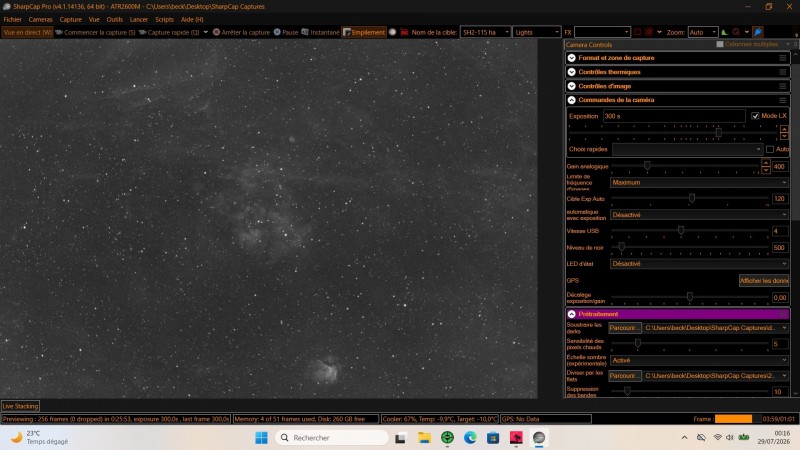This screenshot has height=450, width=800.
Task: Toggle the Colonnes multiples checkbox
Action: click(719, 44)
